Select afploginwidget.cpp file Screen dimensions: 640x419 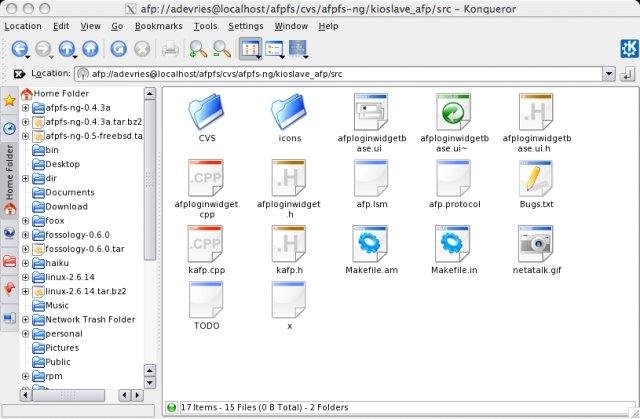coord(207,189)
